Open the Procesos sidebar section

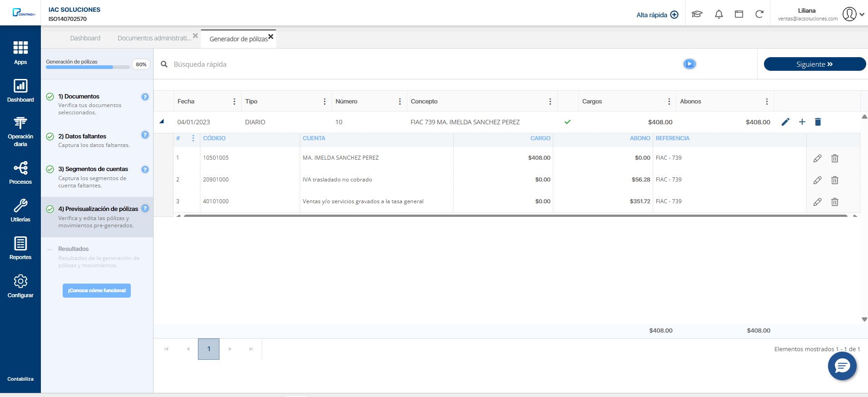pos(20,173)
